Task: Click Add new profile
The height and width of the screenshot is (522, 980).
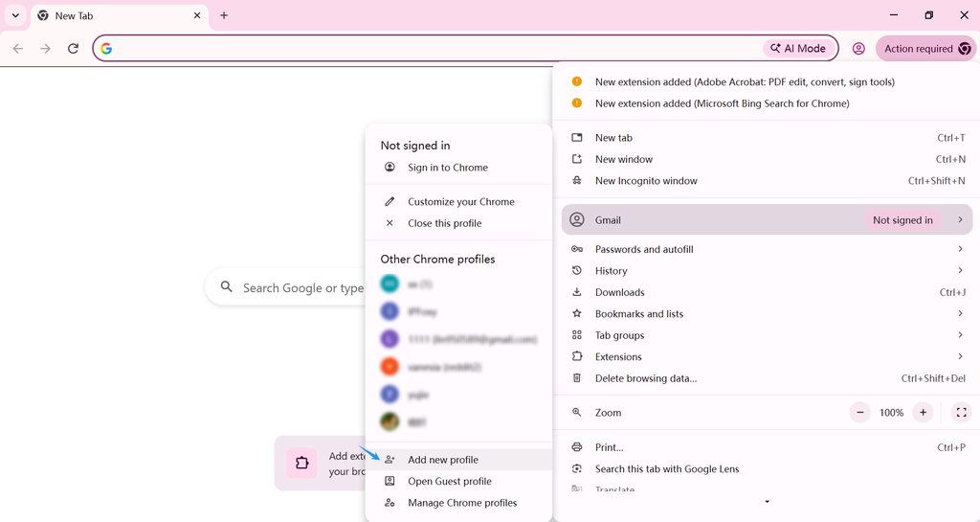Action: (458, 460)
